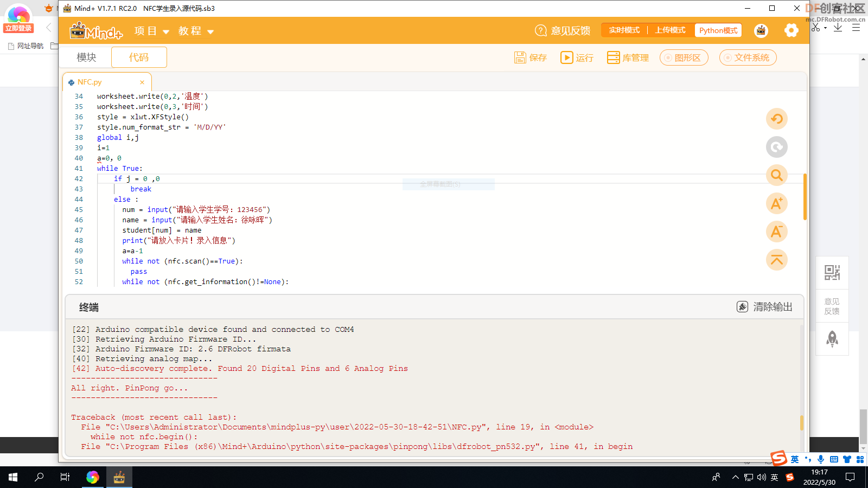Clear terminal with 清除输出
Viewport: 868px width, 488px height.
click(765, 307)
